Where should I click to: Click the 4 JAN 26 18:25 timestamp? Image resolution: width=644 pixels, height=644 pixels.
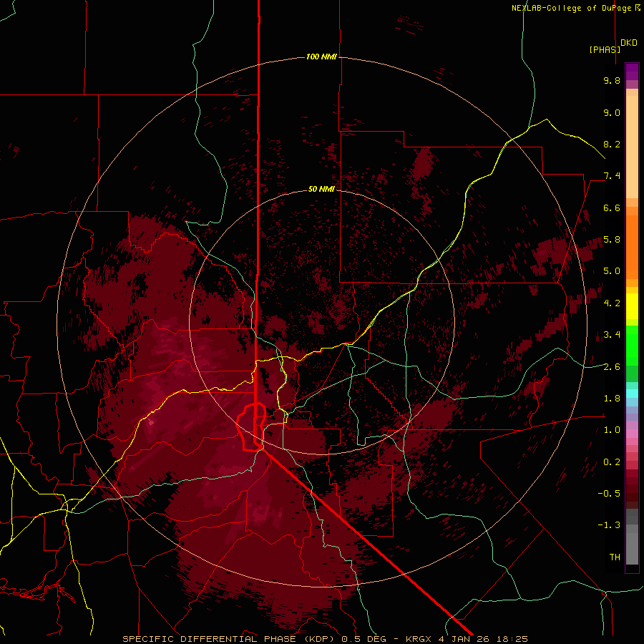click(483, 639)
